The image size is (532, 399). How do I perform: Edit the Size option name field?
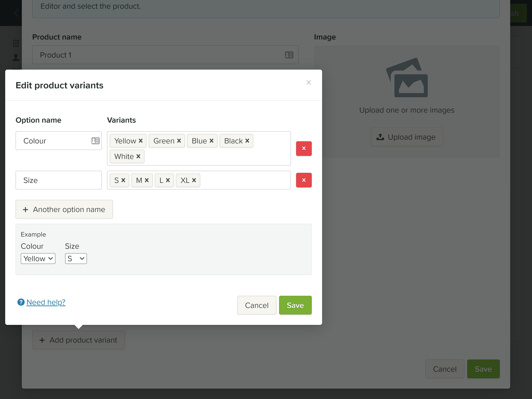click(58, 180)
